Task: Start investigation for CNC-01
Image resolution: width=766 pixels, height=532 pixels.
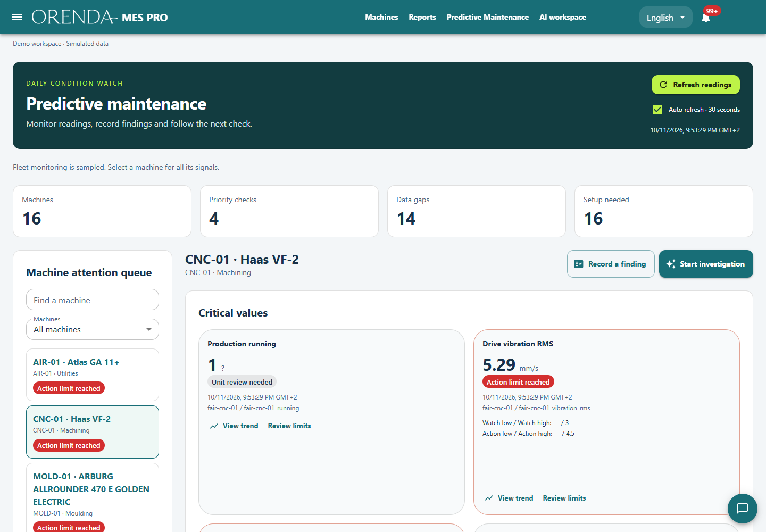Action: pos(706,264)
